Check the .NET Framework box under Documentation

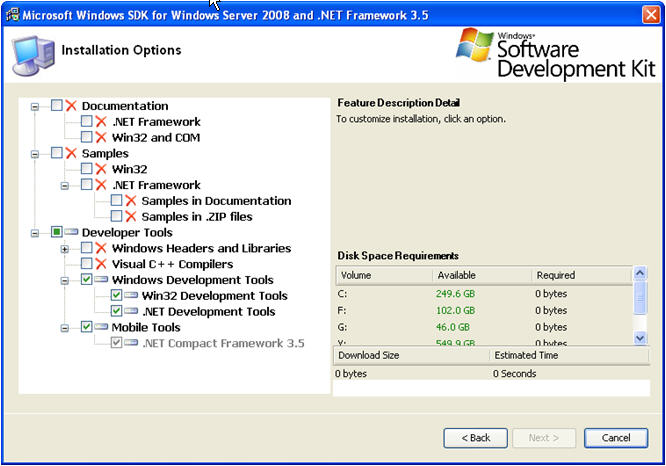click(86, 121)
